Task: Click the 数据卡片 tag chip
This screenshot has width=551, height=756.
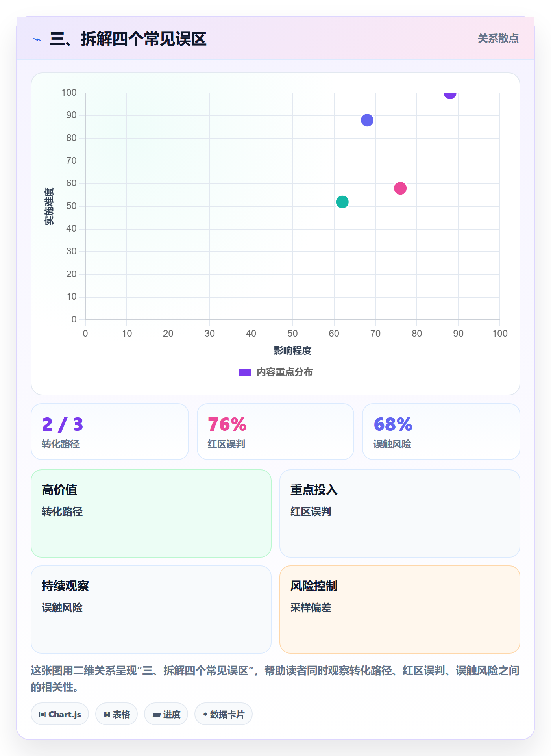Action: pos(224,714)
